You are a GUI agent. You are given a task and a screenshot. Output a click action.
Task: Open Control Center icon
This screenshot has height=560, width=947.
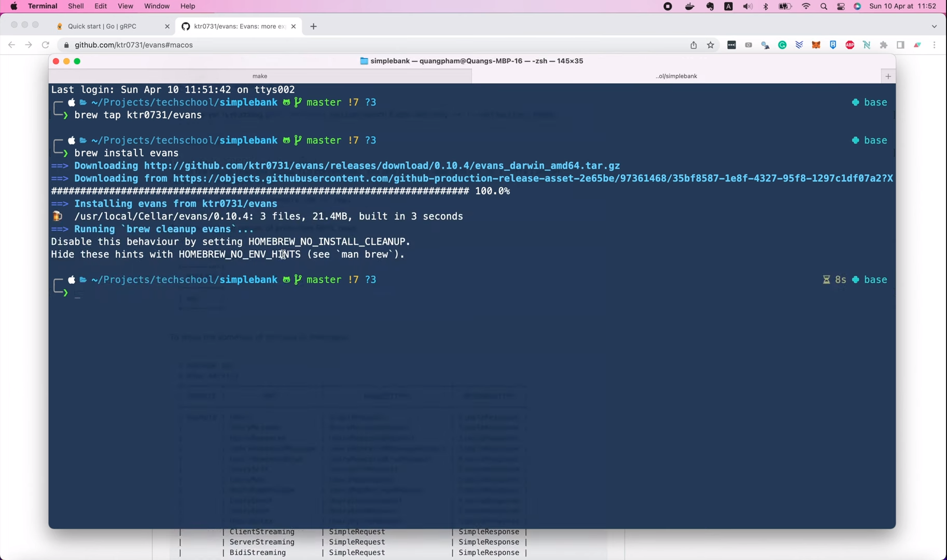pos(841,6)
